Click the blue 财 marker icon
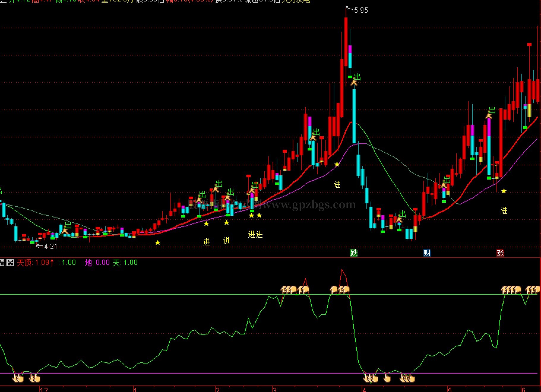This screenshot has height=392, width=541. click(x=427, y=253)
